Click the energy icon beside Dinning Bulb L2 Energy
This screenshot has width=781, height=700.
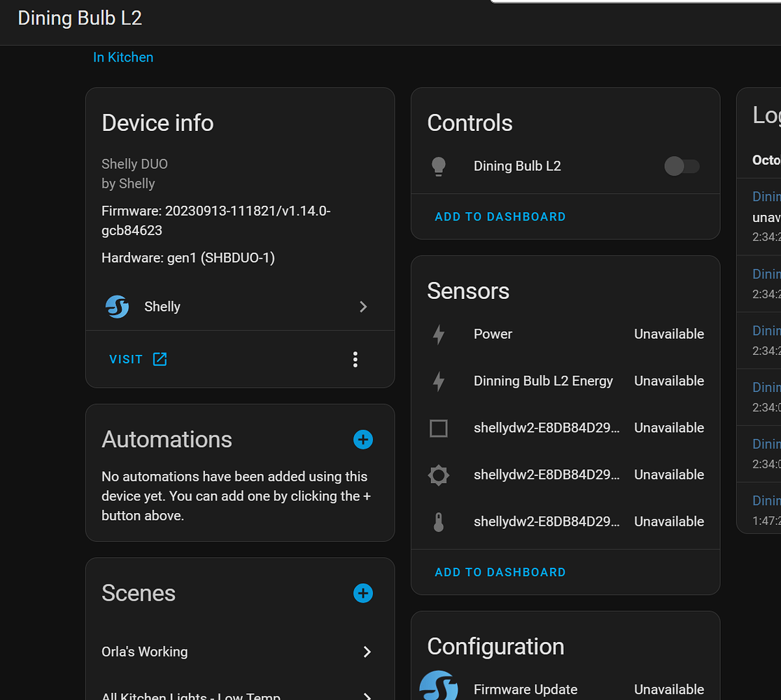click(439, 381)
